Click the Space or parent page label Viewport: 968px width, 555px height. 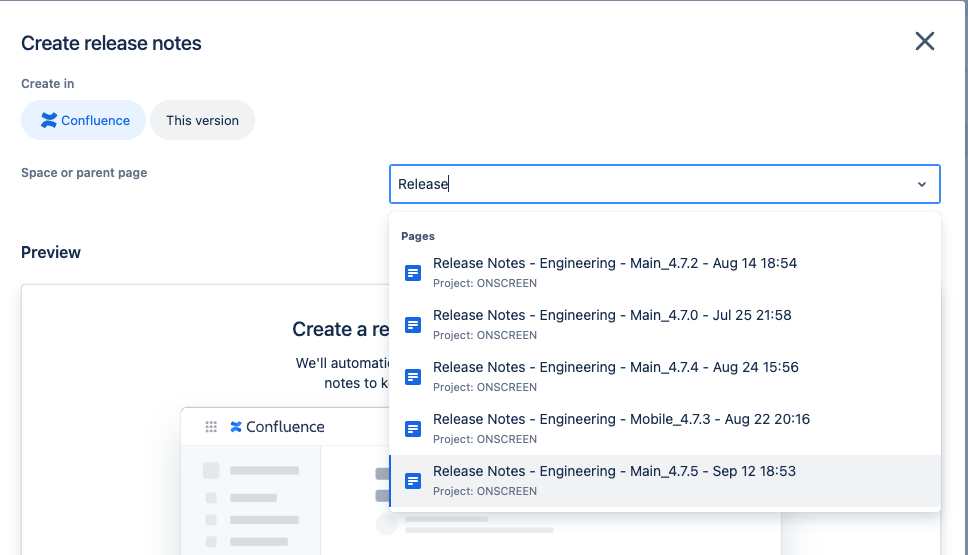pyautogui.click(x=84, y=173)
